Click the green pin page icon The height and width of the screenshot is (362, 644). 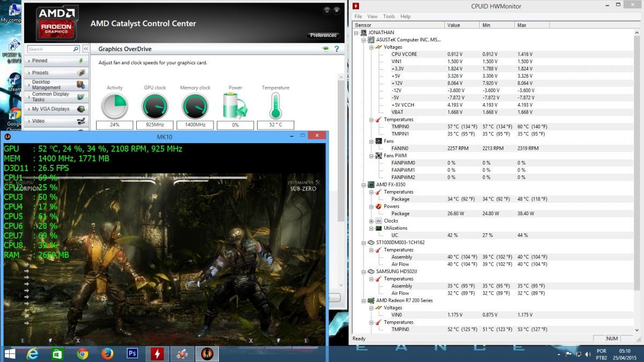(x=325, y=49)
